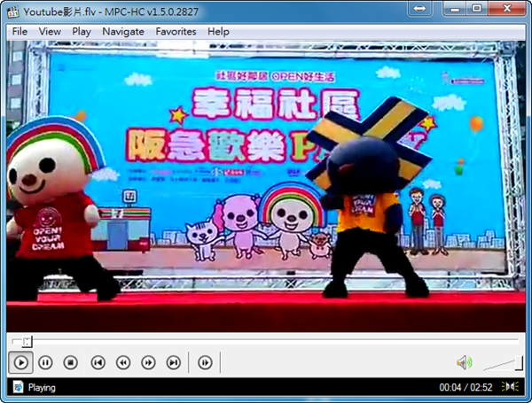Stop the video with the Stop button
Viewport: 532px width, 403px height.
click(71, 362)
